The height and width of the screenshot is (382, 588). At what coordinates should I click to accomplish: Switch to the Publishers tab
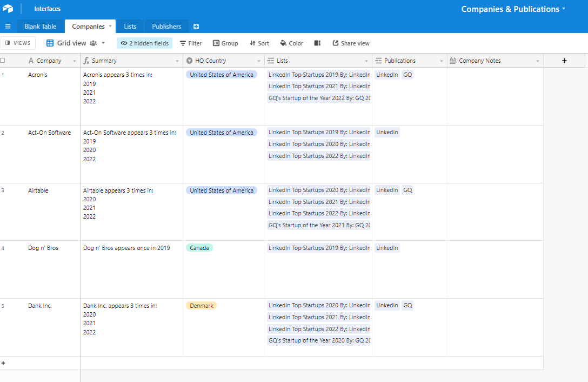click(x=166, y=27)
